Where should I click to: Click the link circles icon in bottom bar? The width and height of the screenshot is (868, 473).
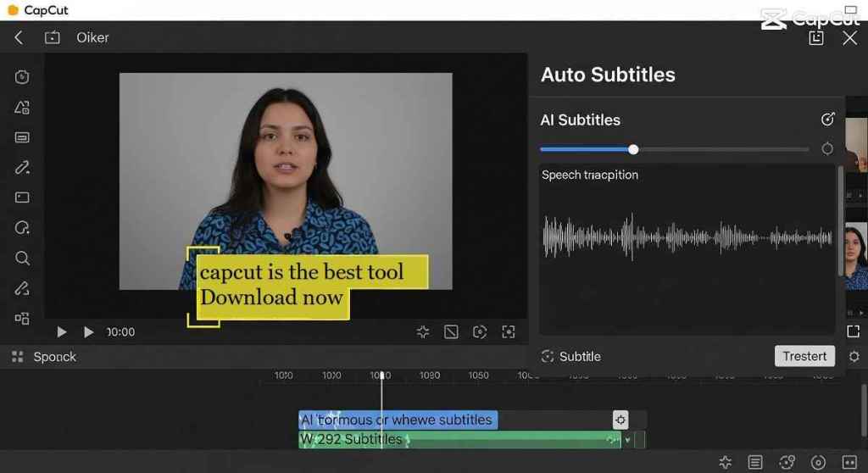(787, 462)
